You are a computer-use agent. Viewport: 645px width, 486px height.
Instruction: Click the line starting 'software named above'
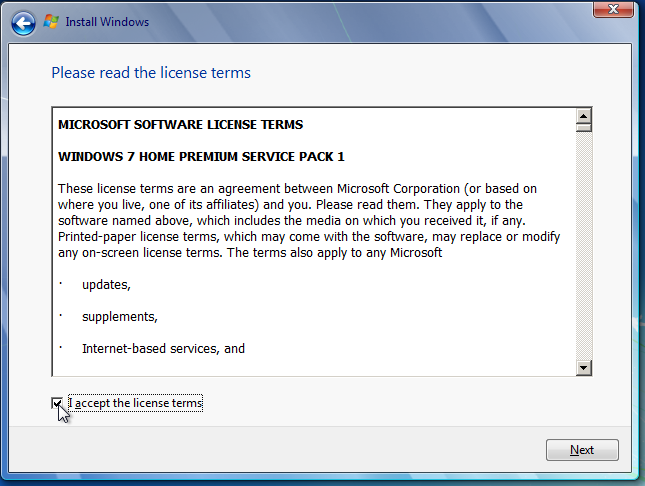coord(292,221)
